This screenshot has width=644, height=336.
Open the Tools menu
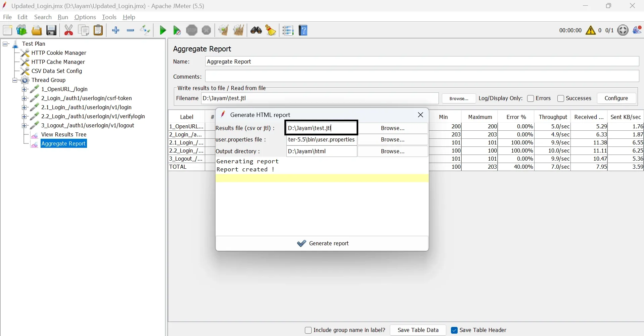click(x=109, y=17)
